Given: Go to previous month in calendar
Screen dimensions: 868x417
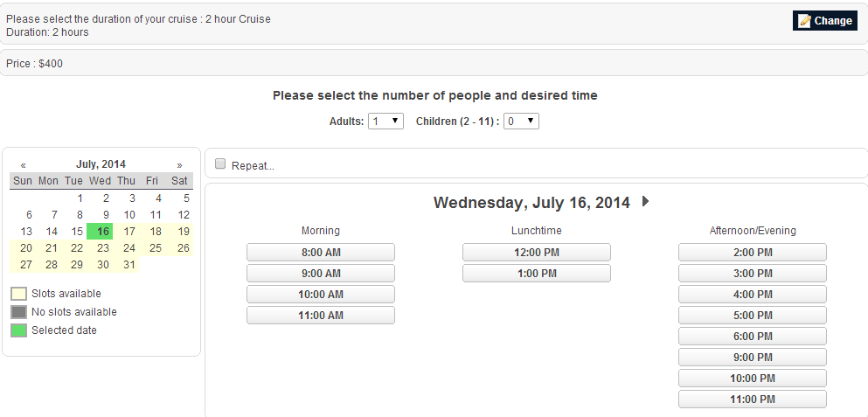Looking at the screenshot, I should tap(24, 164).
